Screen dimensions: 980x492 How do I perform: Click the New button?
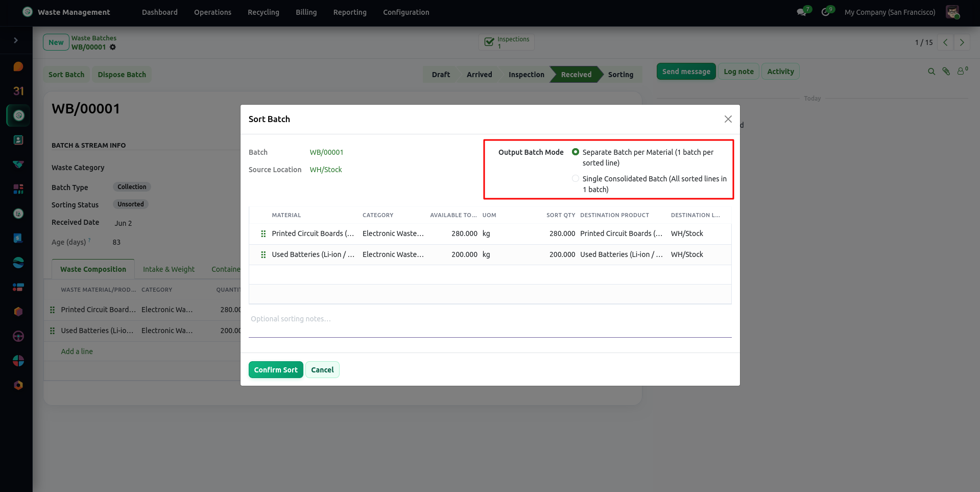[x=56, y=42]
